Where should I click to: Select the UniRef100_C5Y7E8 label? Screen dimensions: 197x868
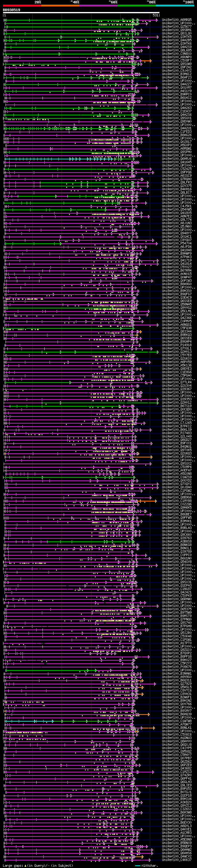pyautogui.click(x=177, y=355)
